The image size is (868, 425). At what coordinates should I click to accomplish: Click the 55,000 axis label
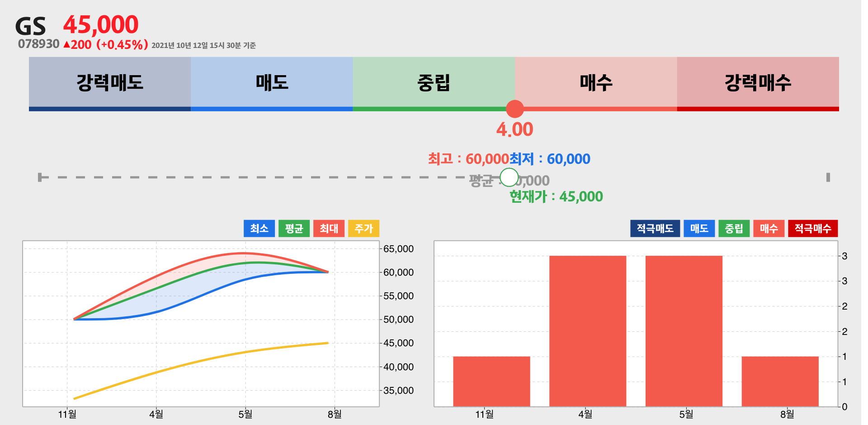click(398, 296)
